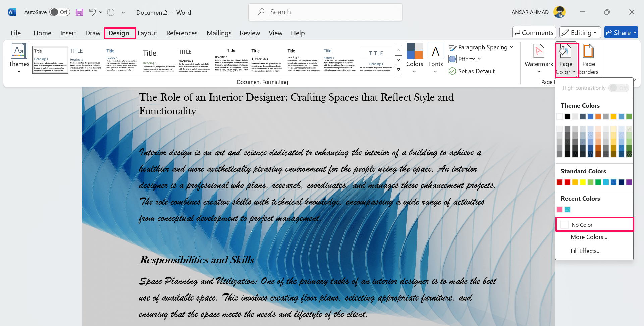
Task: Open the References tab
Action: (x=182, y=33)
